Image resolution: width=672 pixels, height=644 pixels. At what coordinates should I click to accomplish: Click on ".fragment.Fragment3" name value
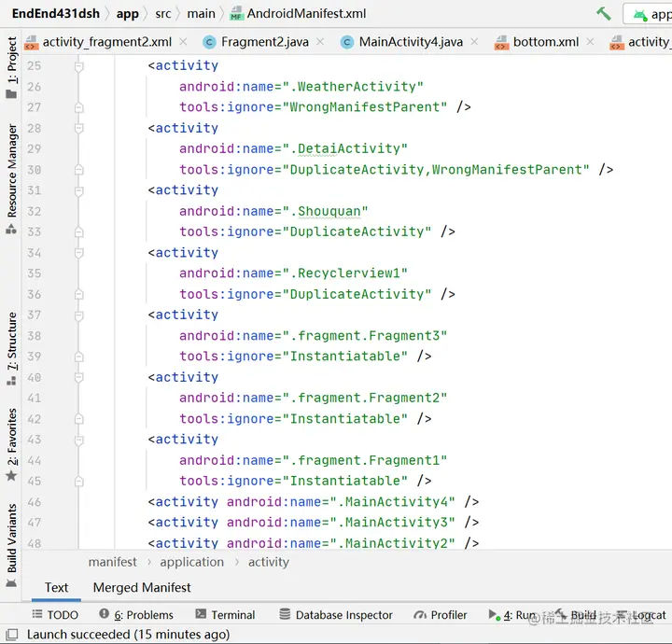(x=365, y=335)
